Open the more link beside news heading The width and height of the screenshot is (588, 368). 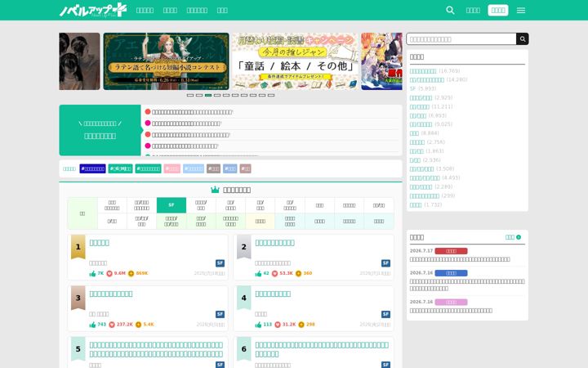pos(514,237)
